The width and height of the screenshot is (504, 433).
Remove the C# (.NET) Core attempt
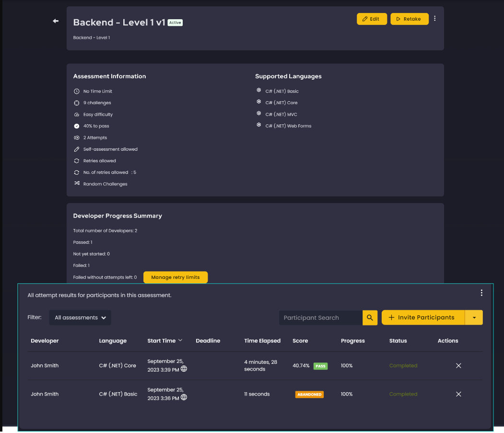[458, 365]
